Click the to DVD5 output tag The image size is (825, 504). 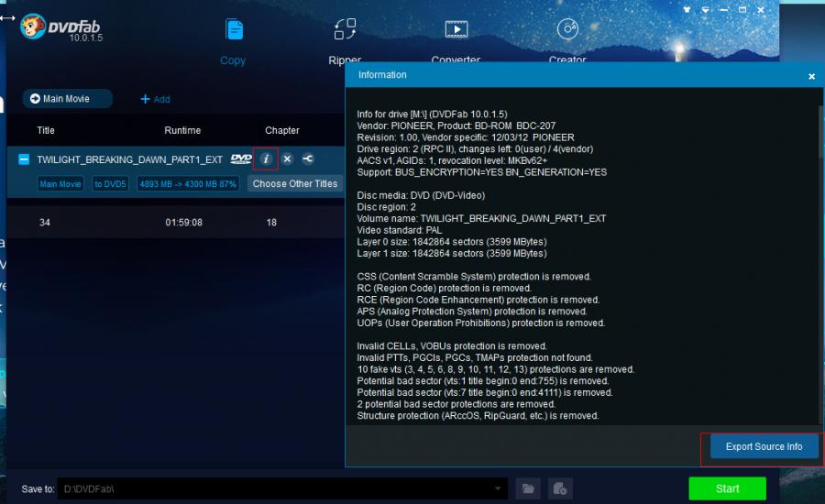111,183
